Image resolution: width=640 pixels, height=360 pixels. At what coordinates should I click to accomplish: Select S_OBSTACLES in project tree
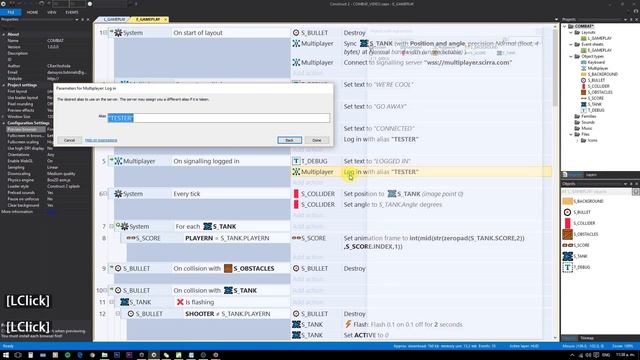[x=596, y=92]
